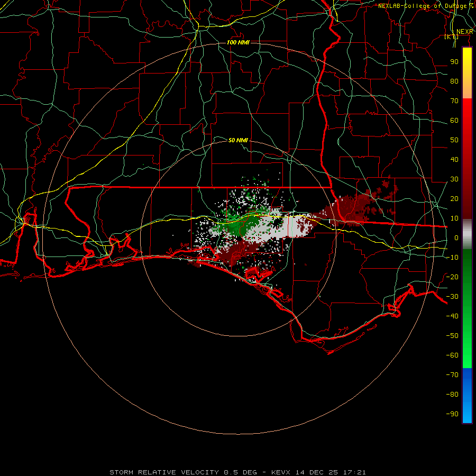This screenshot has width=476, height=476.
Task: Select the -80 scale value
Action: pos(452,395)
